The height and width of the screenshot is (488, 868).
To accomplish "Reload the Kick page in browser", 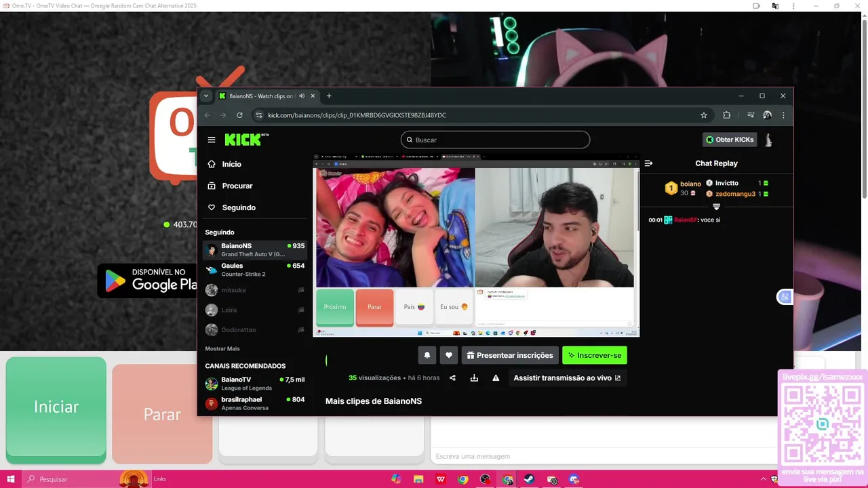I will point(239,115).
